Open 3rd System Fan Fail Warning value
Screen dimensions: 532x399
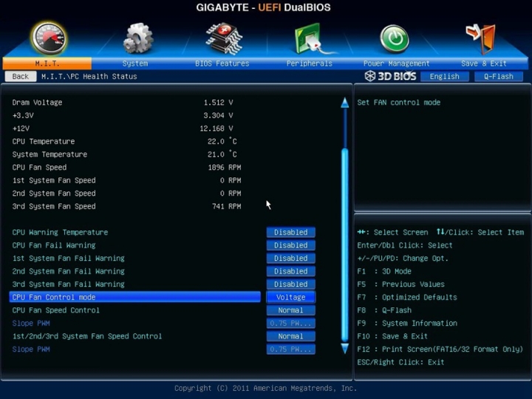(291, 284)
